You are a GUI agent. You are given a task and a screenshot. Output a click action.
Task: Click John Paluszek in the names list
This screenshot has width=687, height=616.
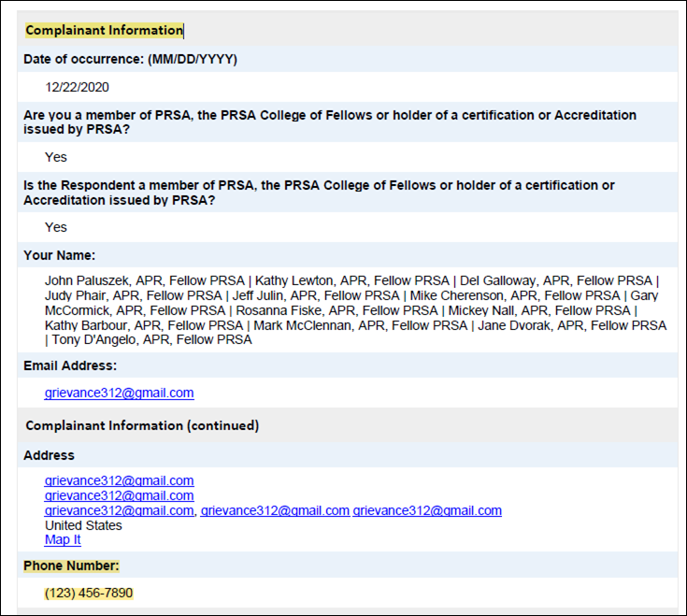[88, 280]
